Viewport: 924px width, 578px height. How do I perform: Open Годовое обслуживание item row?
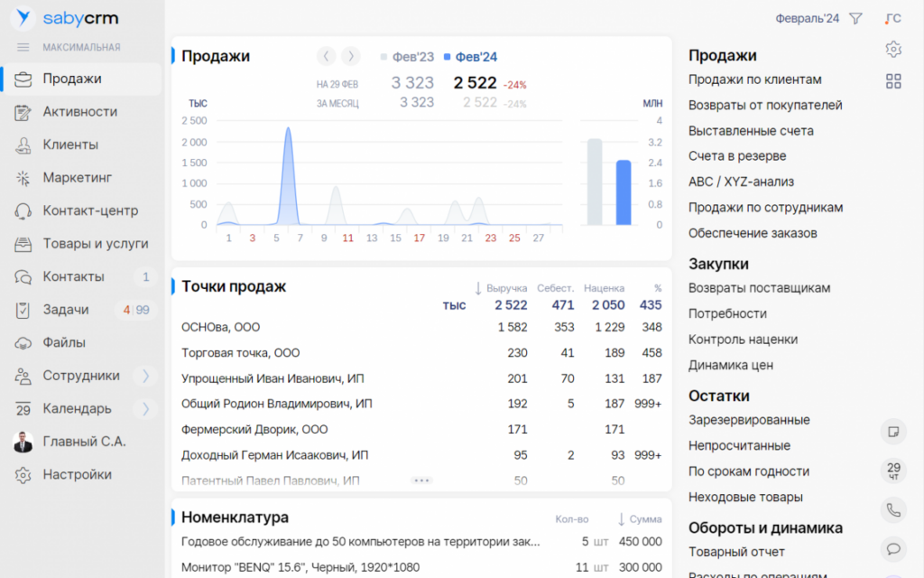pyautogui.click(x=421, y=542)
